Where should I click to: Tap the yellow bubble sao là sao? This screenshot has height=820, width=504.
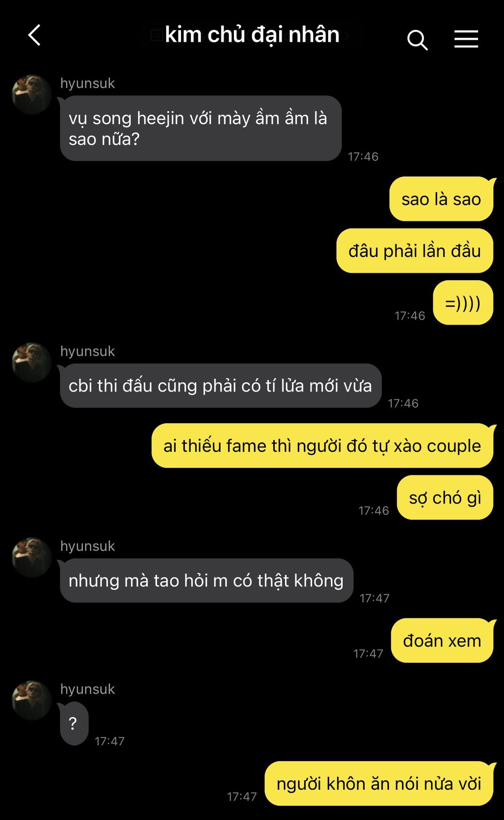pos(441,199)
